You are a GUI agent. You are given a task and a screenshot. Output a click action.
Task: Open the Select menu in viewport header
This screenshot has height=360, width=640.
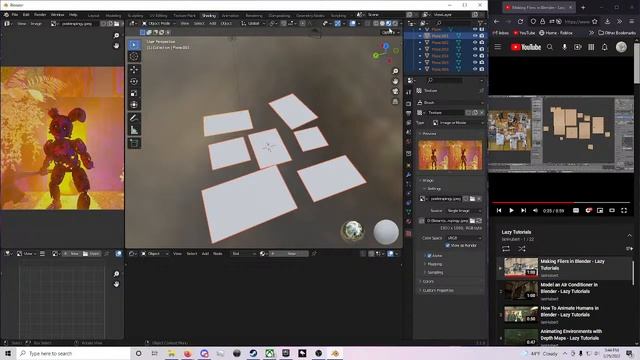coord(199,24)
